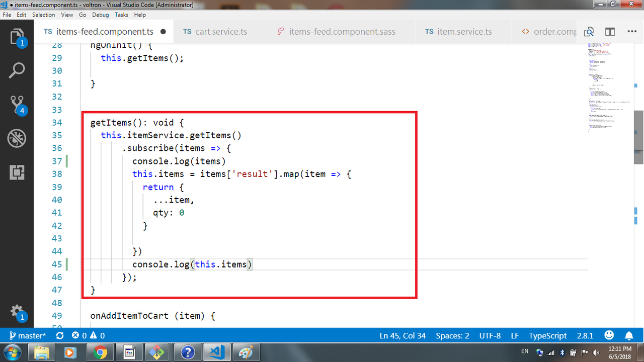Switch to the item.service.ts tab
The image size is (644, 362).
tap(463, 32)
